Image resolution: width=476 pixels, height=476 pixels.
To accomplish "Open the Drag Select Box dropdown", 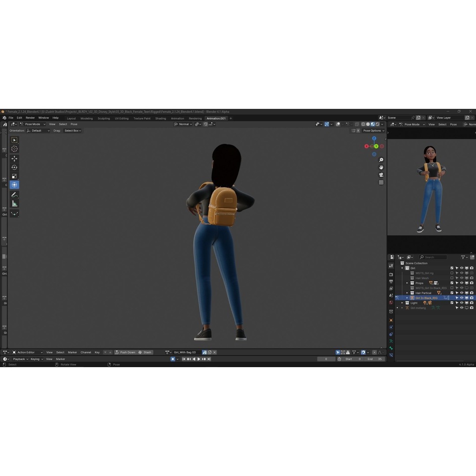I will point(73,131).
